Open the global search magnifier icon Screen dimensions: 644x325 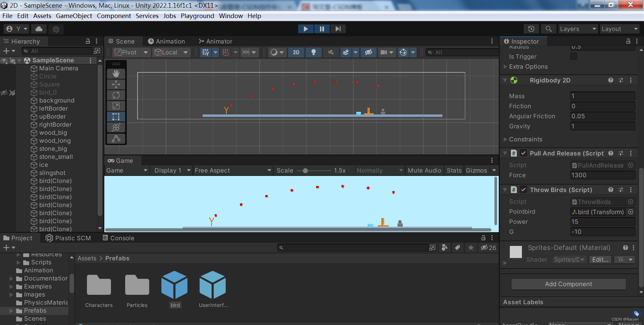pos(548,29)
